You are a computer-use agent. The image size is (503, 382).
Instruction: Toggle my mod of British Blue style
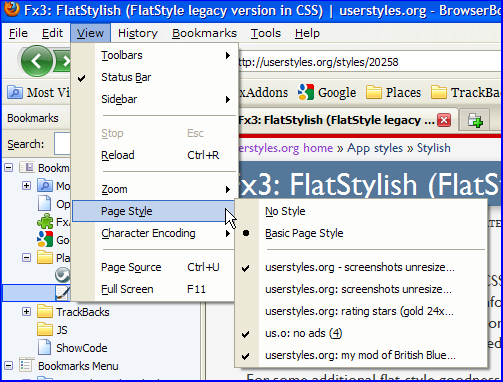pos(361,355)
